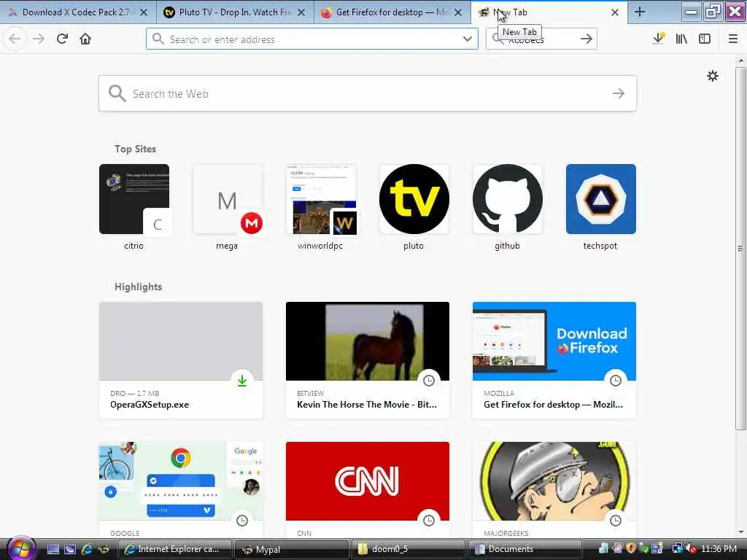Expand the address bar history dropdown
The width and height of the screenshot is (747, 560).
coord(468,39)
